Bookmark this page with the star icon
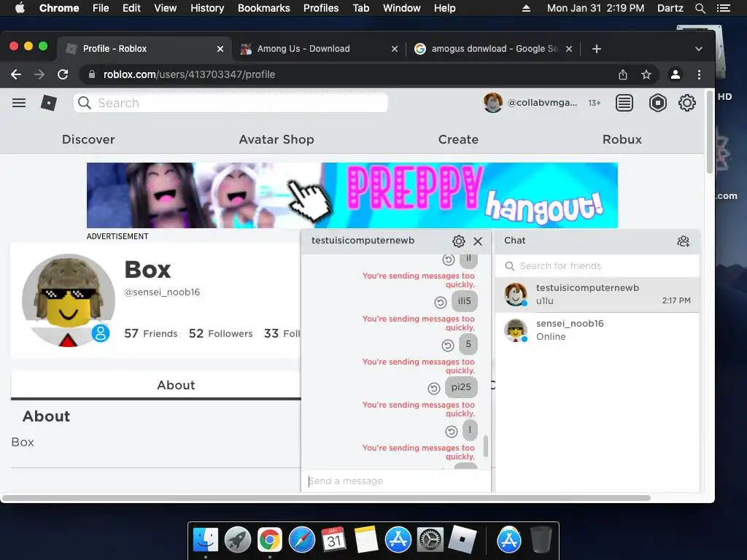This screenshot has height=560, width=747. point(646,74)
